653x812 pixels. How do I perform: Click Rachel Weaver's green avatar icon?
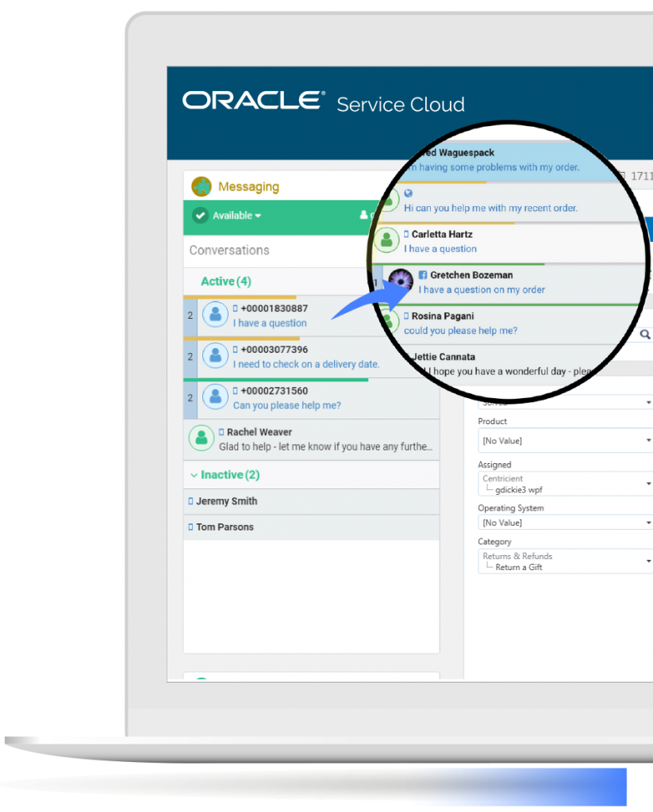[202, 439]
